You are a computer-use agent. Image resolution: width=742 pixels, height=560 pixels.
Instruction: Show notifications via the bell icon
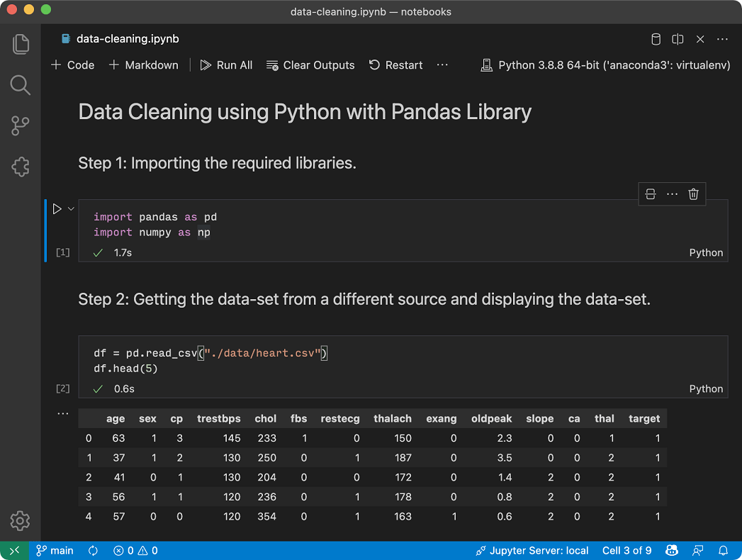click(723, 550)
